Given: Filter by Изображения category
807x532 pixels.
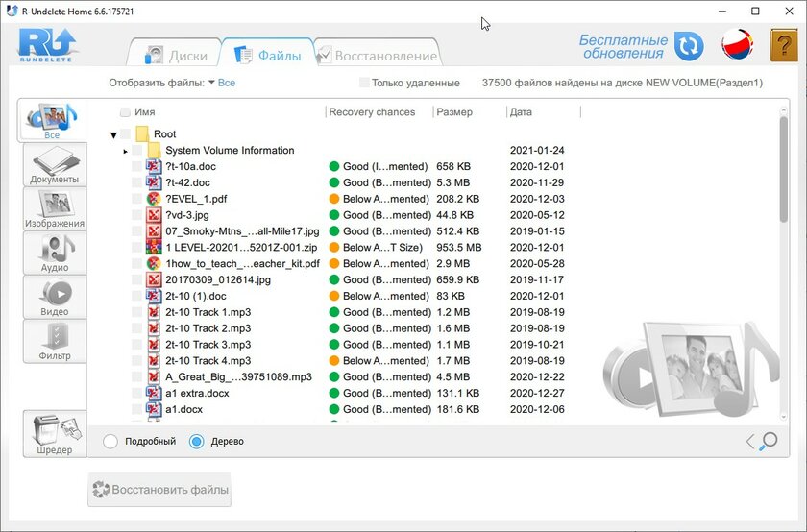Looking at the screenshot, I should point(55,209).
